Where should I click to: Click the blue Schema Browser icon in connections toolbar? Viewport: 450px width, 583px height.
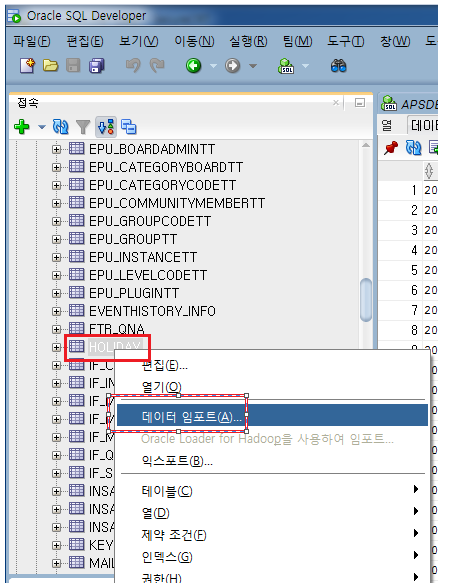point(129,126)
